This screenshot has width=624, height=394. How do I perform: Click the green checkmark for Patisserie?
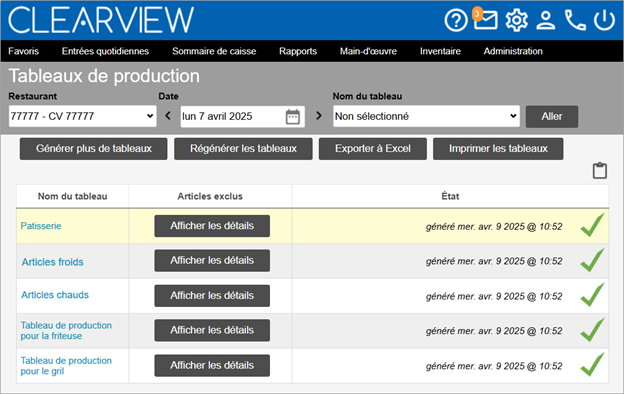point(593,225)
